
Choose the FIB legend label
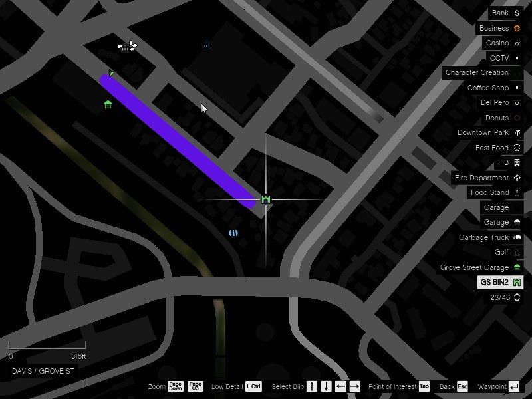pyautogui.click(x=503, y=162)
